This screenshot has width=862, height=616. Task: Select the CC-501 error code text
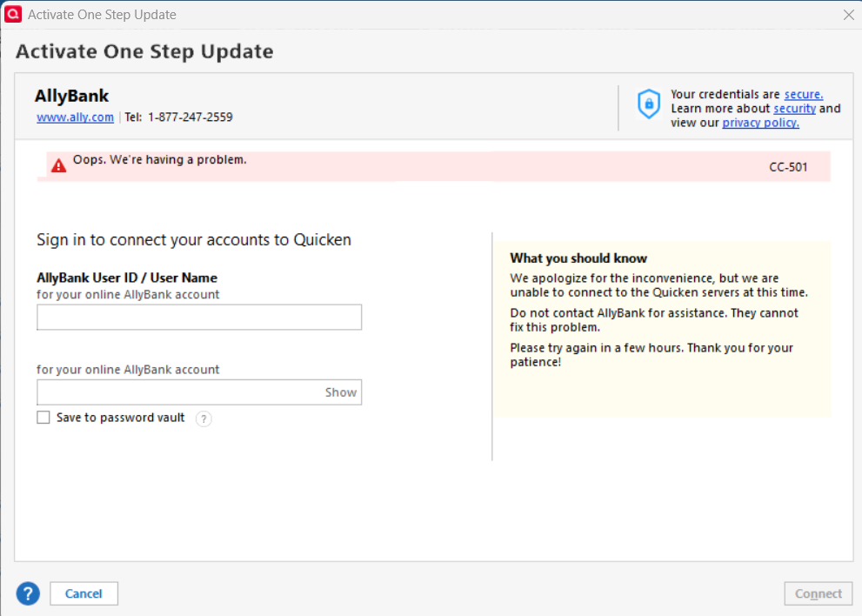tap(788, 167)
